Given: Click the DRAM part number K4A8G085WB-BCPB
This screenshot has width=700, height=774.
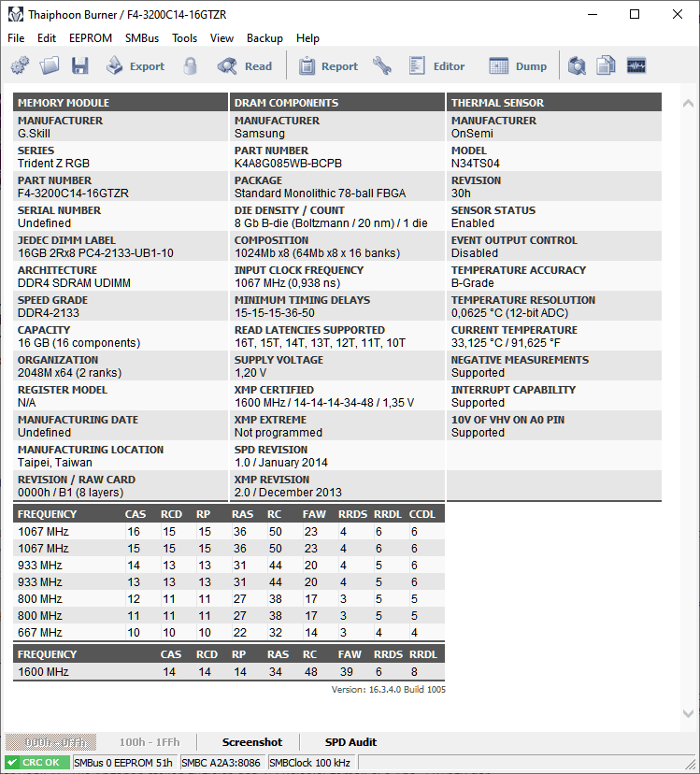Looking at the screenshot, I should pyautogui.click(x=288, y=164).
